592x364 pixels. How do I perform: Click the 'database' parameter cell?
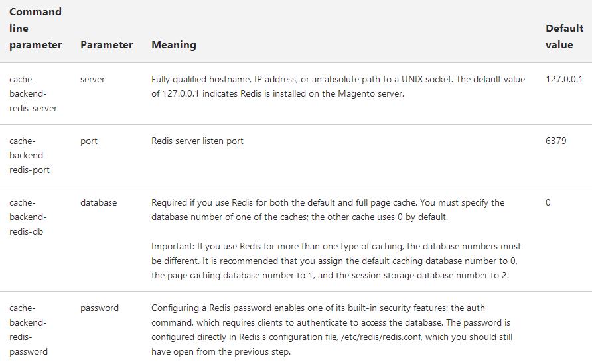click(98, 202)
